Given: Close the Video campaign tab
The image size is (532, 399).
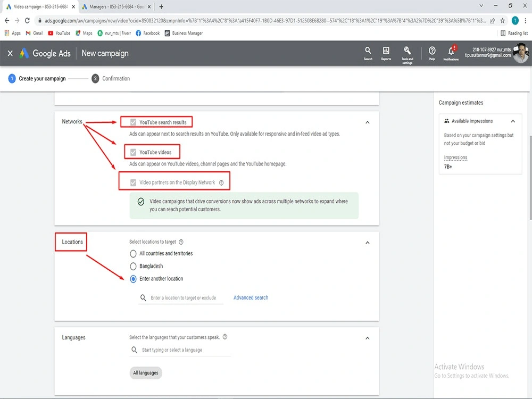Looking at the screenshot, I should 73,6.
